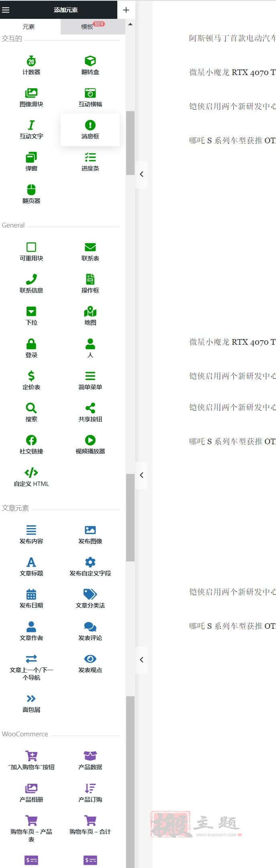This screenshot has width=276, height=868.
Task: Select the 发表观点 post views element
Action: (90, 663)
